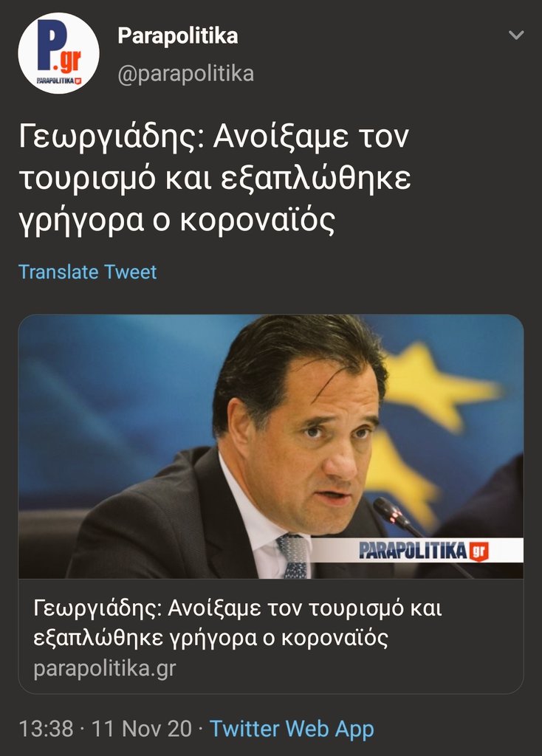Open the article preview photo
The width and height of the screenshot is (542, 756).
(271, 447)
